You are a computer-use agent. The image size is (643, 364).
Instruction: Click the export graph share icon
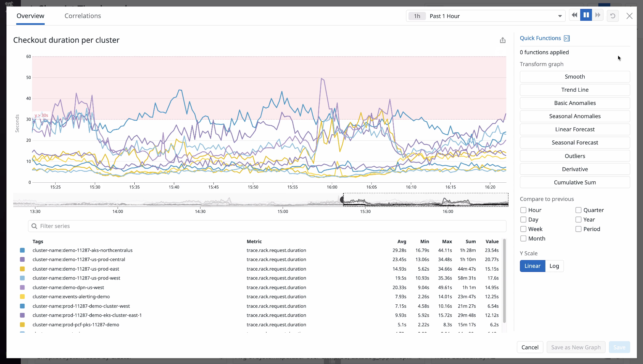pyautogui.click(x=503, y=40)
